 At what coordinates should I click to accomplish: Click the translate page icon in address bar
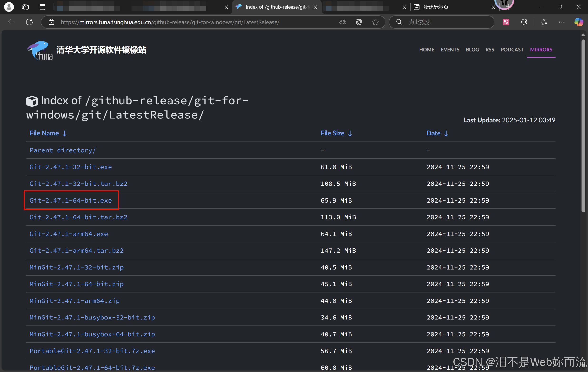[x=343, y=22]
